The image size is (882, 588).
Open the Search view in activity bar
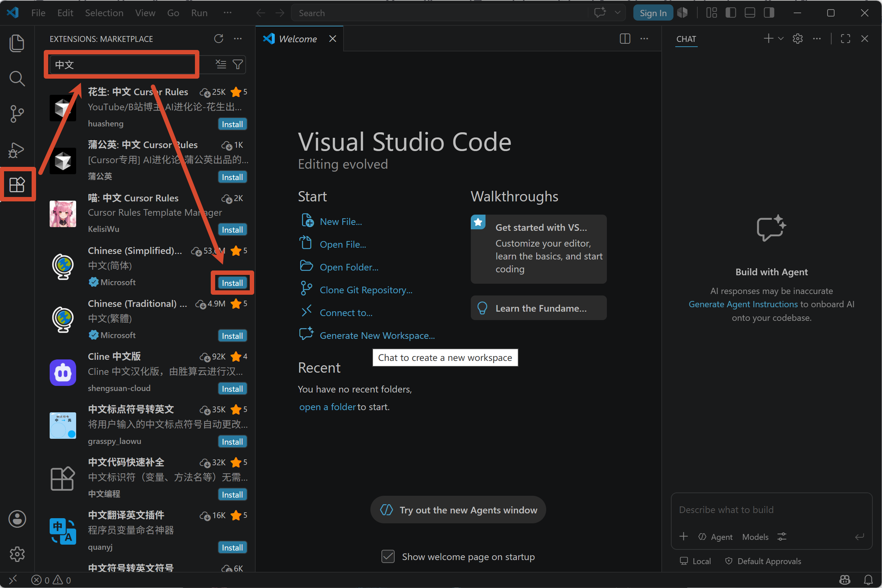coord(17,78)
